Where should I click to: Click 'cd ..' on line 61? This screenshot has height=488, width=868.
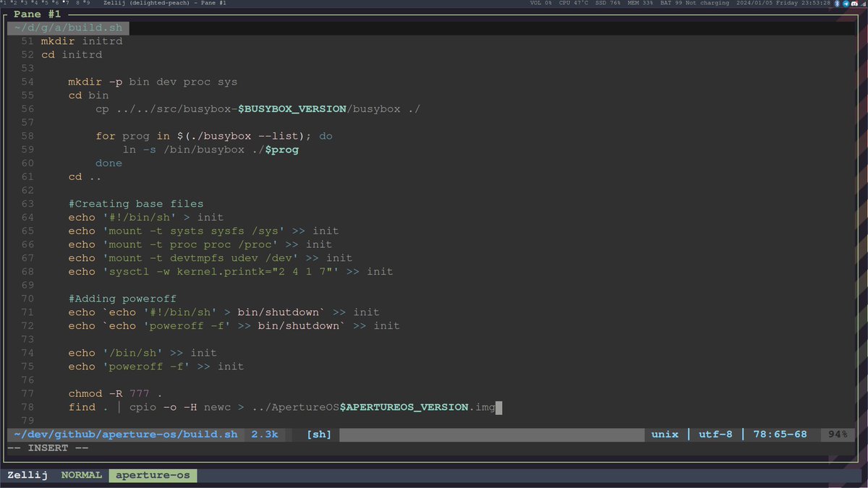click(85, 177)
